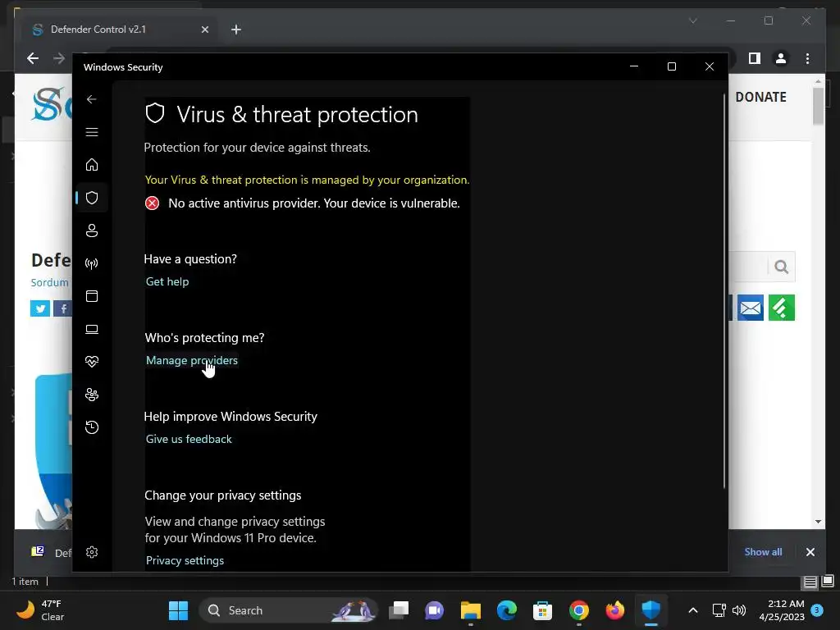The height and width of the screenshot is (630, 840).
Task: Open Firewall & network protection icon
Action: tap(92, 263)
